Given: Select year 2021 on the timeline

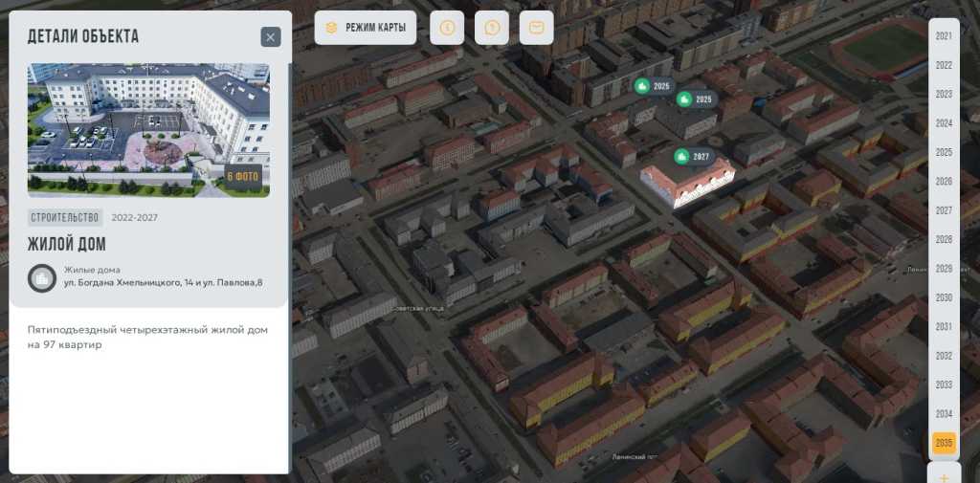Looking at the screenshot, I should pos(944,36).
